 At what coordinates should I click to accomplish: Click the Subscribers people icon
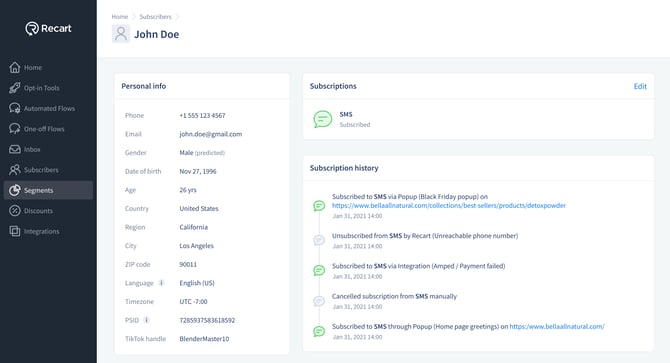tap(15, 170)
